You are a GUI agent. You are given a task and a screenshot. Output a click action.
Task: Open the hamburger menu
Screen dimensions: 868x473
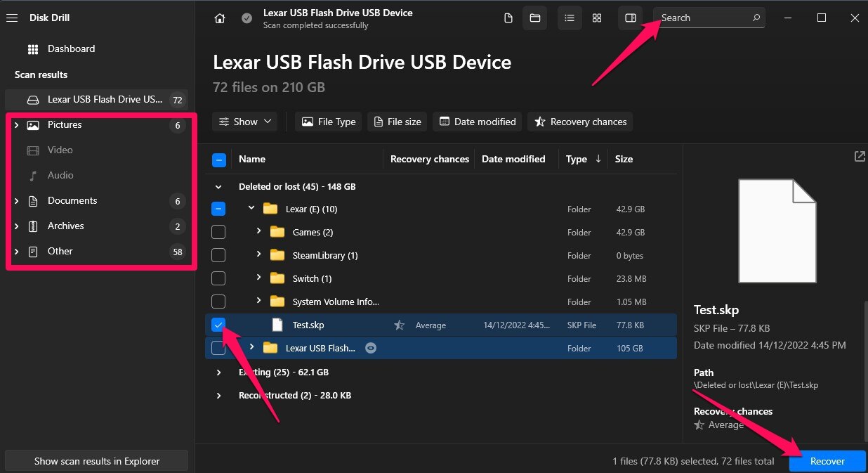(x=11, y=18)
